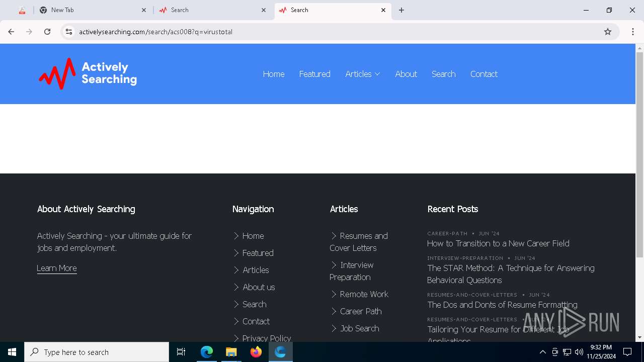Open Interview Preparation category
The height and width of the screenshot is (362, 644).
click(352, 271)
